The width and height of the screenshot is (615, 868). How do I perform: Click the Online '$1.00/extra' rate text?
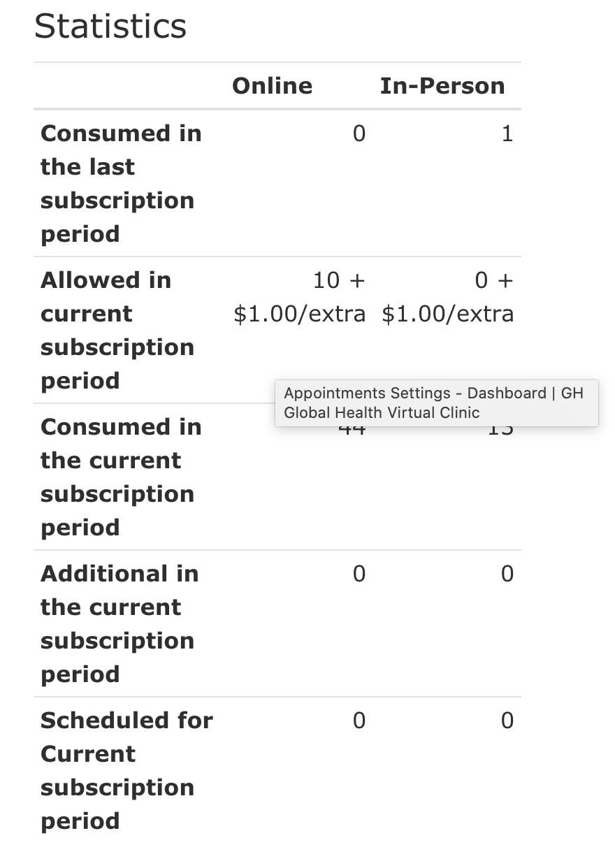point(299,314)
